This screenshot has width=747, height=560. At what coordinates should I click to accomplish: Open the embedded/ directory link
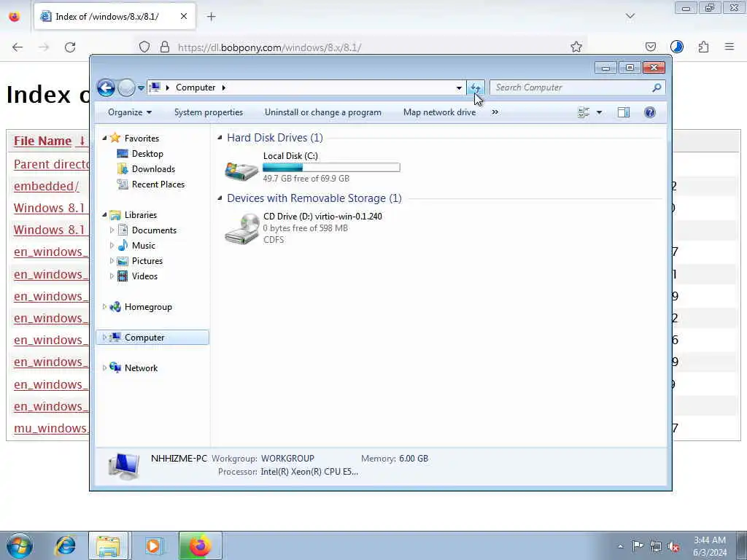coord(46,186)
